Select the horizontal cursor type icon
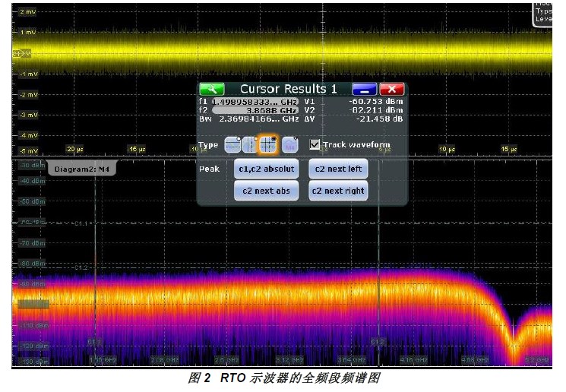The image size is (566, 392). point(232,144)
